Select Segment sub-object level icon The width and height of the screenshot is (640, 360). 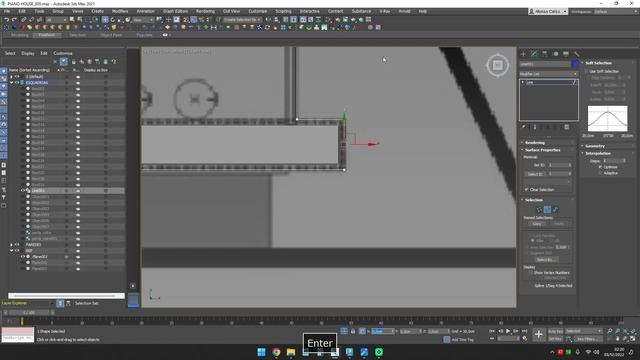547,209
